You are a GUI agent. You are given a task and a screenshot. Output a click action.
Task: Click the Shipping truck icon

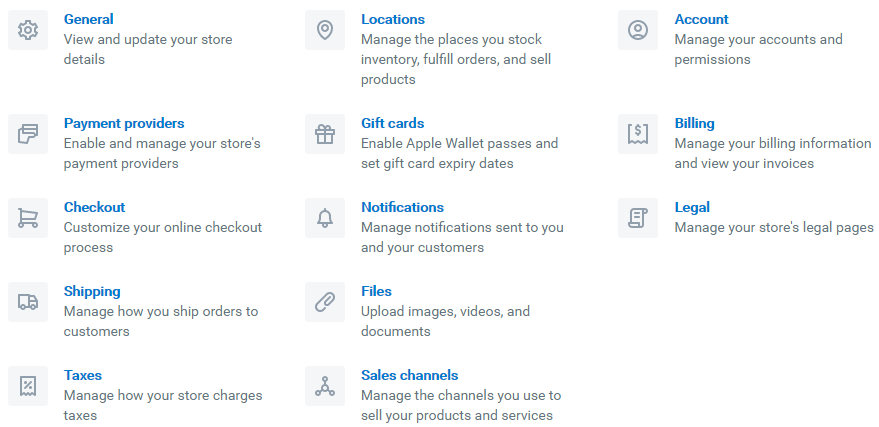point(28,302)
